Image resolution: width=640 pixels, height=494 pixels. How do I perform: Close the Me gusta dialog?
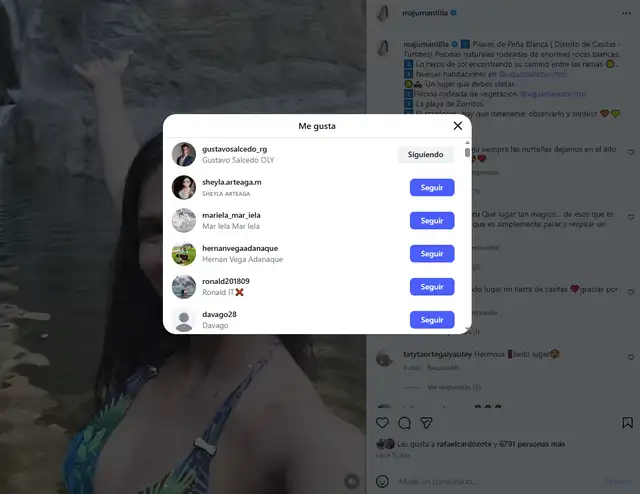point(458,126)
